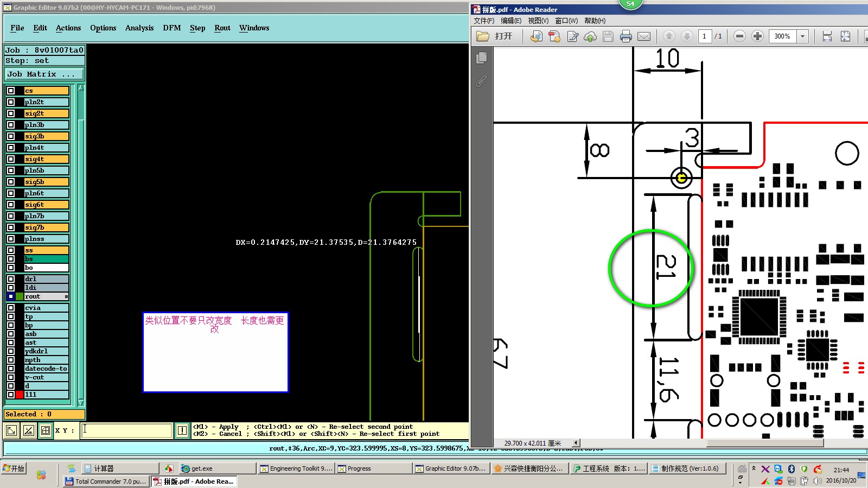Viewport: 868px width, 488px height.
Task: Click the green color swatch of rout layer
Action: 20,296
